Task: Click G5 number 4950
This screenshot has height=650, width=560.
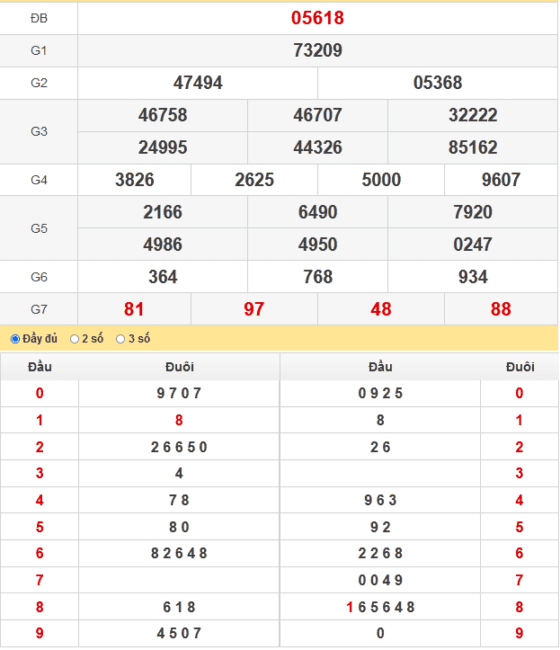Action: click(318, 244)
